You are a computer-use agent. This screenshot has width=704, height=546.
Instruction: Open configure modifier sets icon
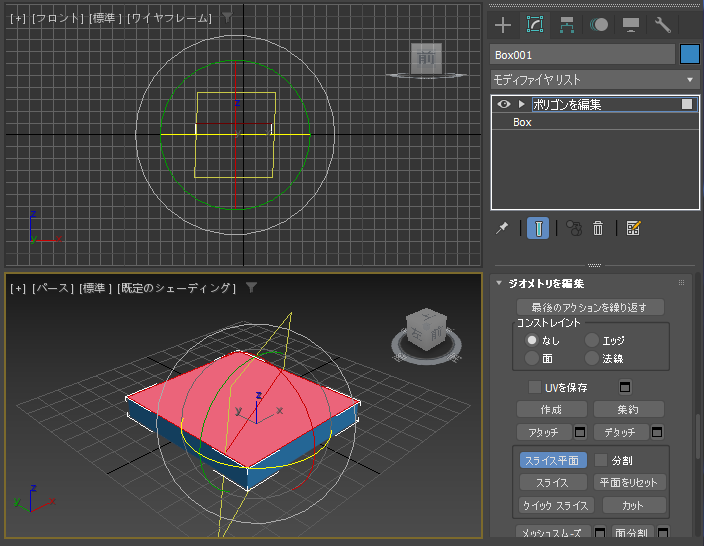click(x=634, y=228)
